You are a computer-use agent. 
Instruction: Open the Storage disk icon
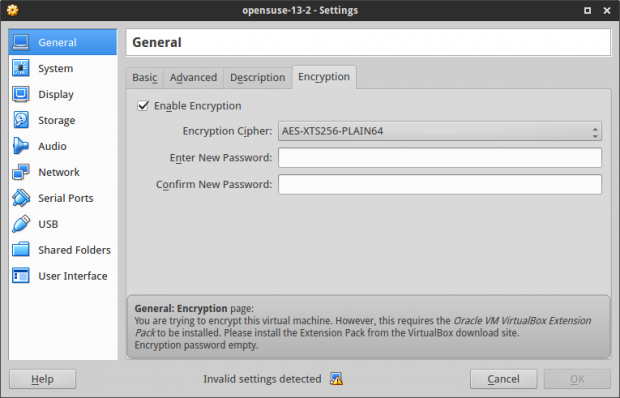coord(21,120)
